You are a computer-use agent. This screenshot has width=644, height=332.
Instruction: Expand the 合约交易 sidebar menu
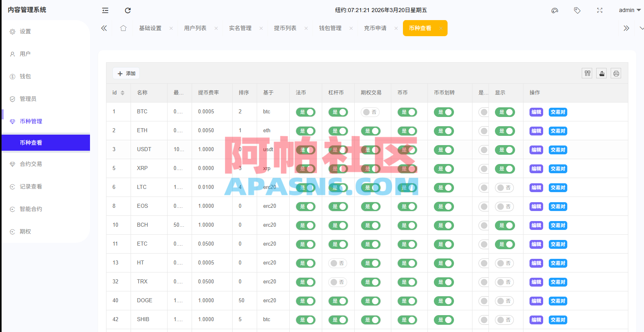(x=46, y=164)
